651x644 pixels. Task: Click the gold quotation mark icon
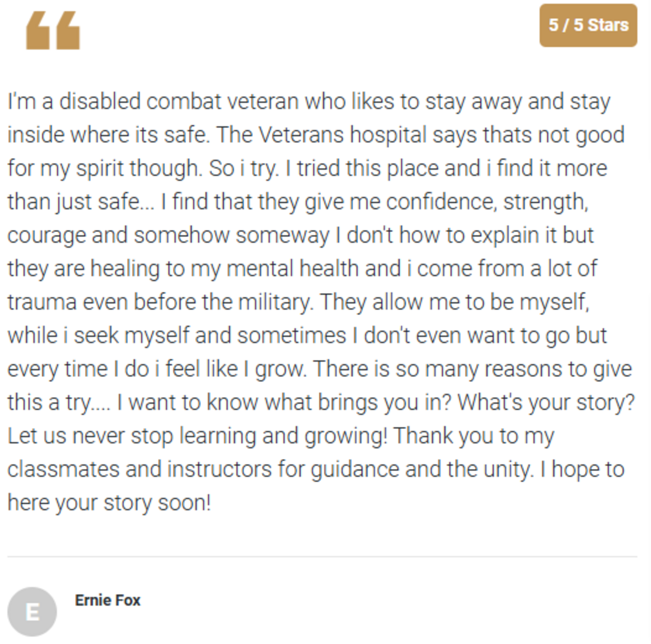(53, 31)
